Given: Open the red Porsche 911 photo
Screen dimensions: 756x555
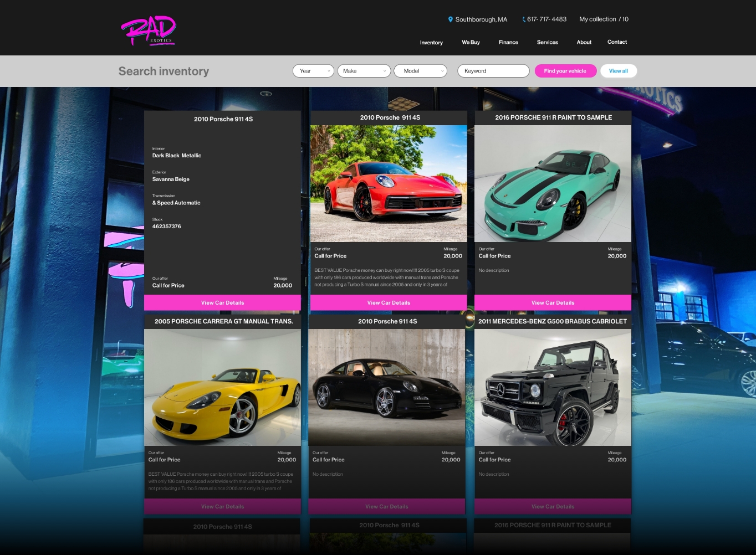Looking at the screenshot, I should (389, 183).
